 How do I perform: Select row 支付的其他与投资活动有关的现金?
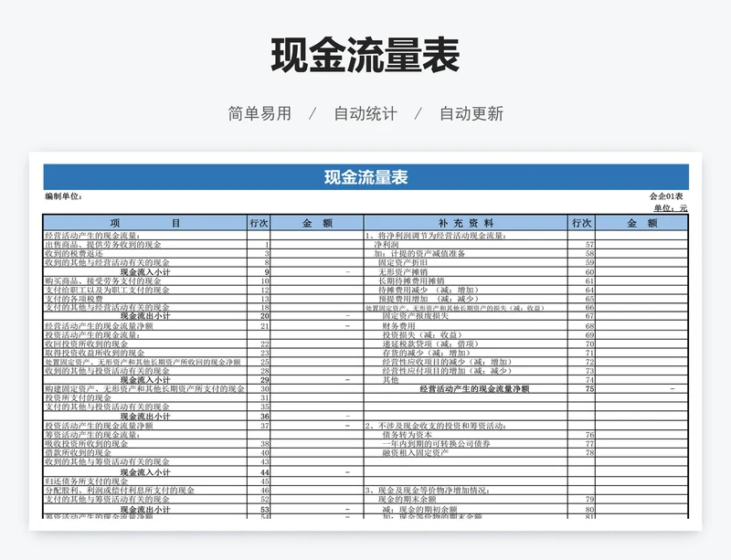tap(107, 407)
